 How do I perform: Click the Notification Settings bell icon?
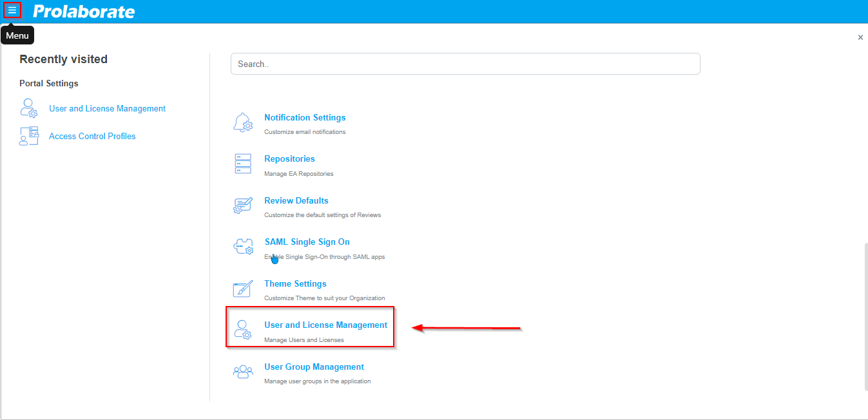243,123
